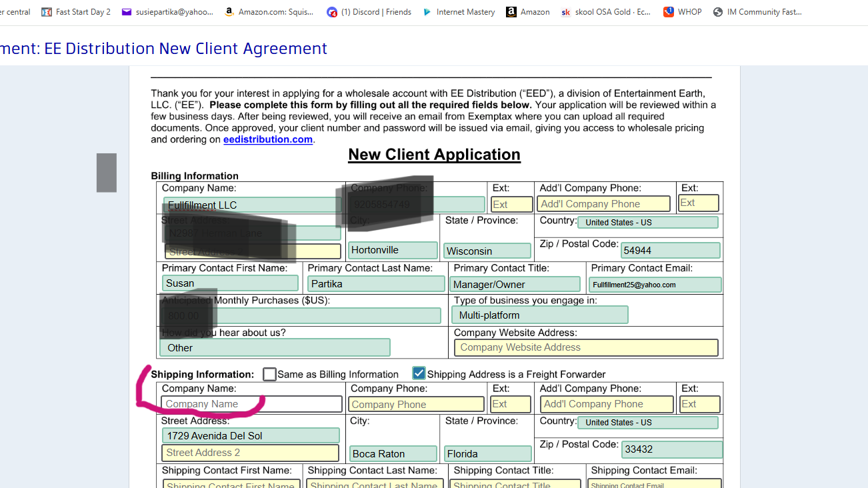Click the shipping Company Phone field
868x488 pixels.
417,404
